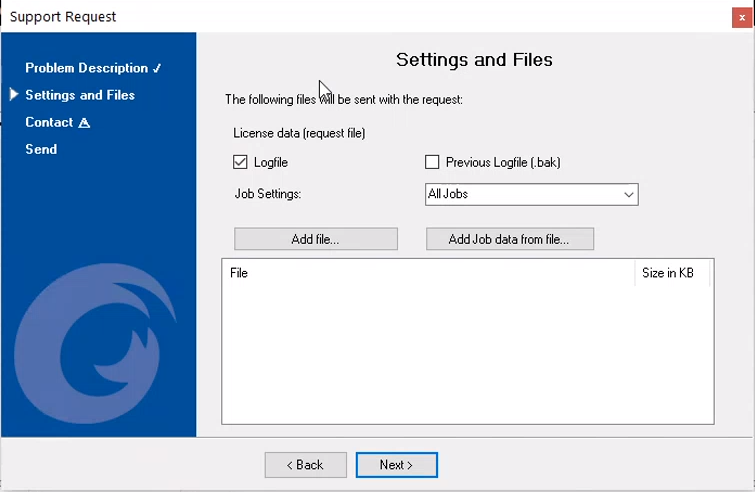The width and height of the screenshot is (755, 492).
Task: Click Add Job data from file... button
Action: 509,239
